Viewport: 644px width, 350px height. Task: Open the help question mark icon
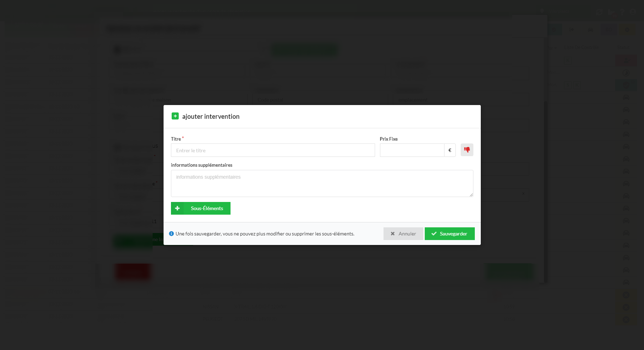(x=622, y=12)
